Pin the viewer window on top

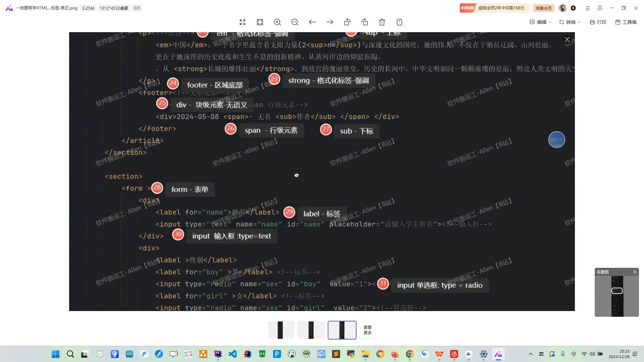[600, 8]
